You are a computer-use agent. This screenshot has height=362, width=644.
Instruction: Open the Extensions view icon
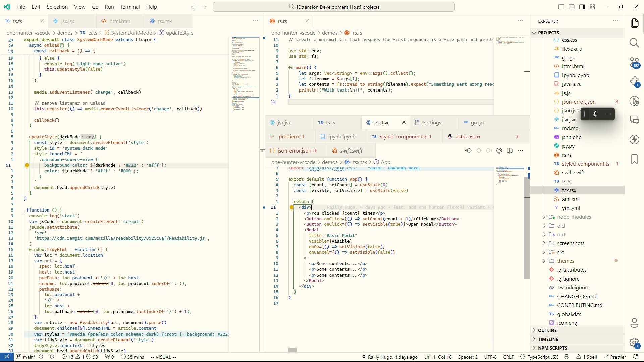tap(634, 81)
